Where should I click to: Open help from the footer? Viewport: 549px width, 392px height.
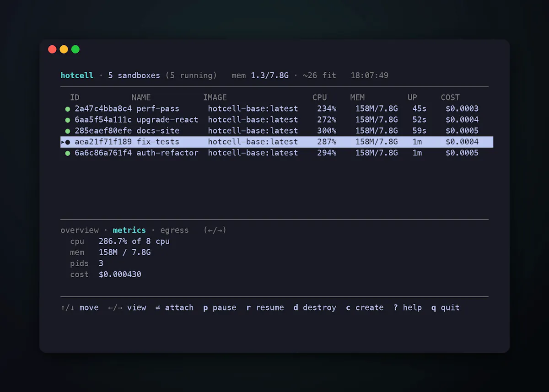(x=408, y=307)
